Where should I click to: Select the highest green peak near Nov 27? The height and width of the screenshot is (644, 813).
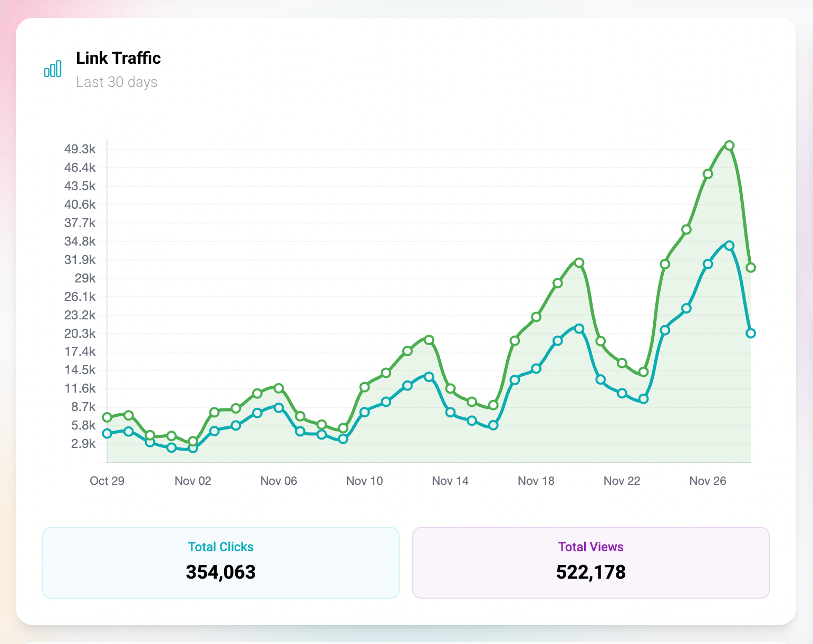click(x=729, y=145)
